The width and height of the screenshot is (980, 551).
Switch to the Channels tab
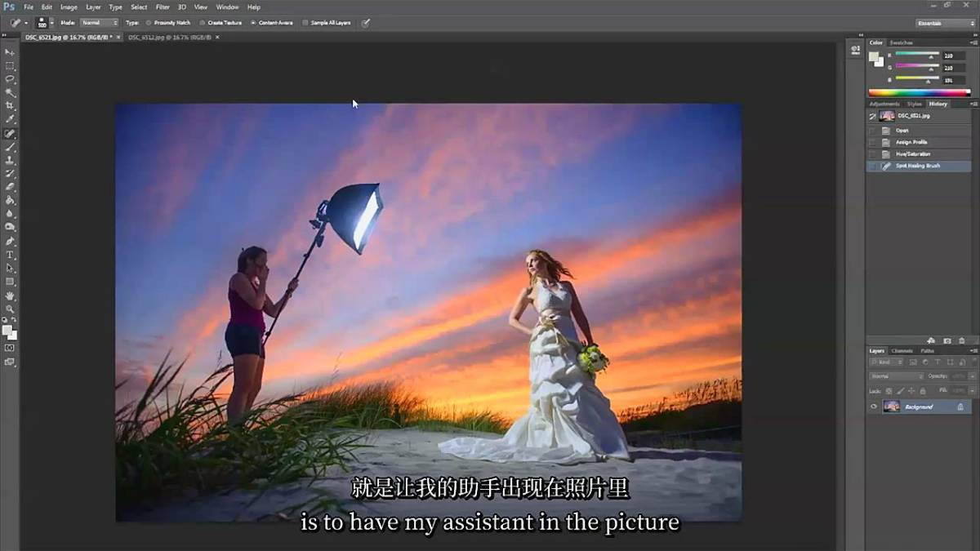coord(902,350)
